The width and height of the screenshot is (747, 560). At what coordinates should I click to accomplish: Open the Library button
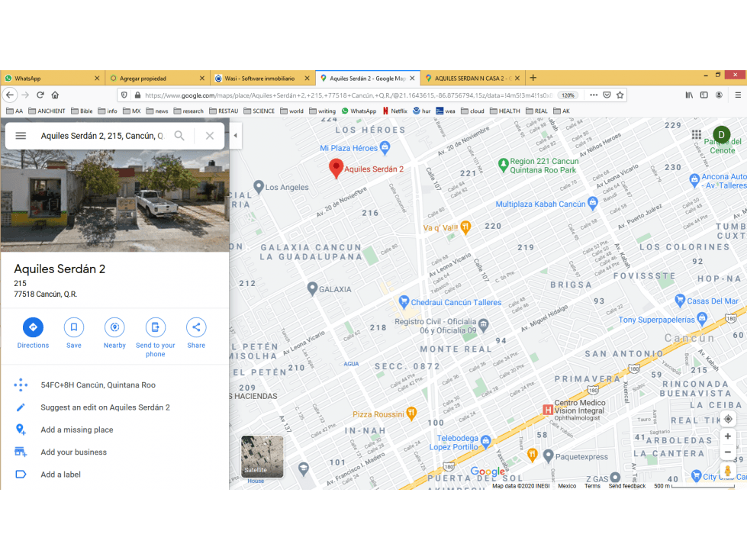[x=689, y=95]
